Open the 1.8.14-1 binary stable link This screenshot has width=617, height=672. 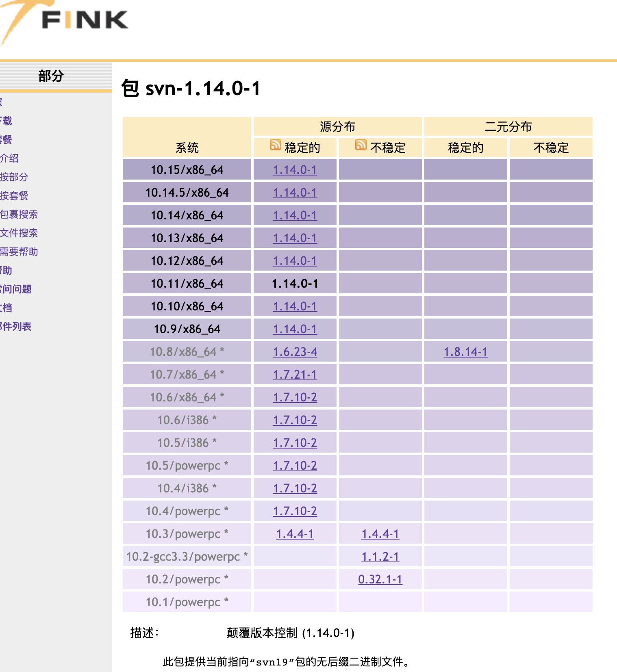[465, 352]
